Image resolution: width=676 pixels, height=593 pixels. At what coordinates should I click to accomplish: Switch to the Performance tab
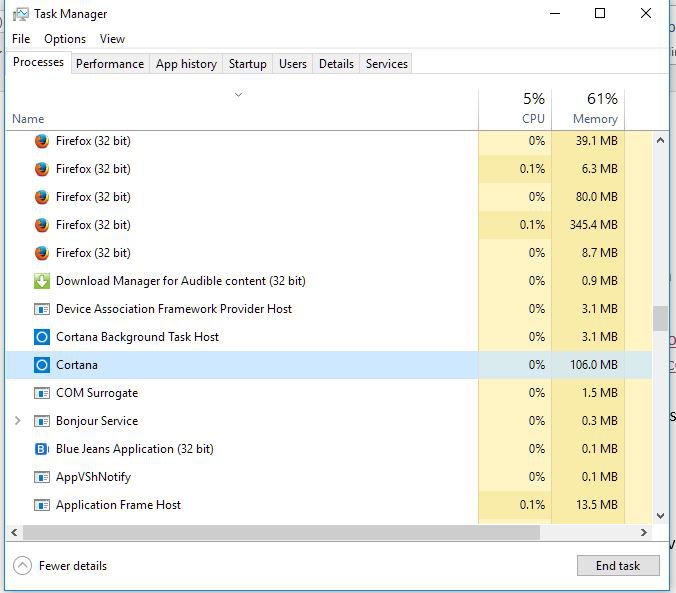(x=110, y=64)
